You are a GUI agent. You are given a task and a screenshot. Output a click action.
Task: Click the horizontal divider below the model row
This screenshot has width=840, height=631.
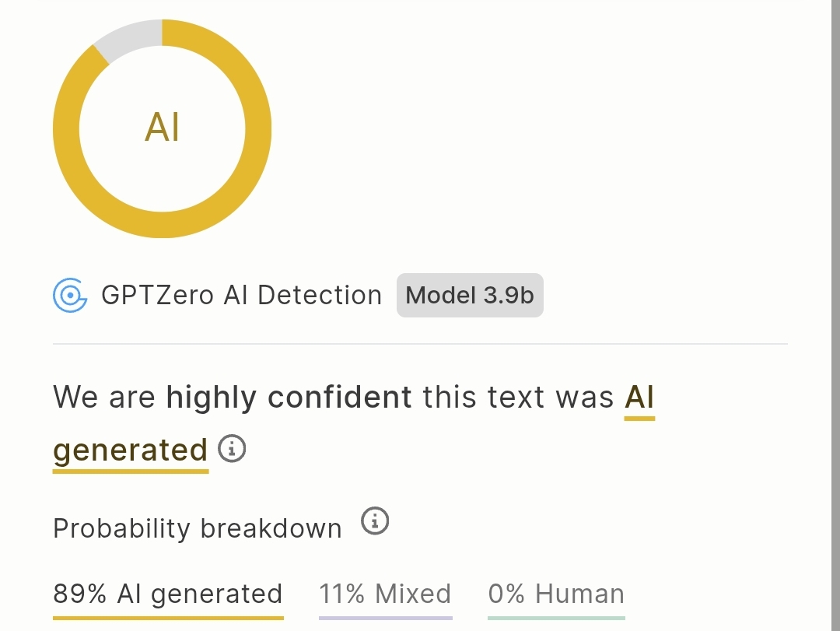pyautogui.click(x=421, y=344)
